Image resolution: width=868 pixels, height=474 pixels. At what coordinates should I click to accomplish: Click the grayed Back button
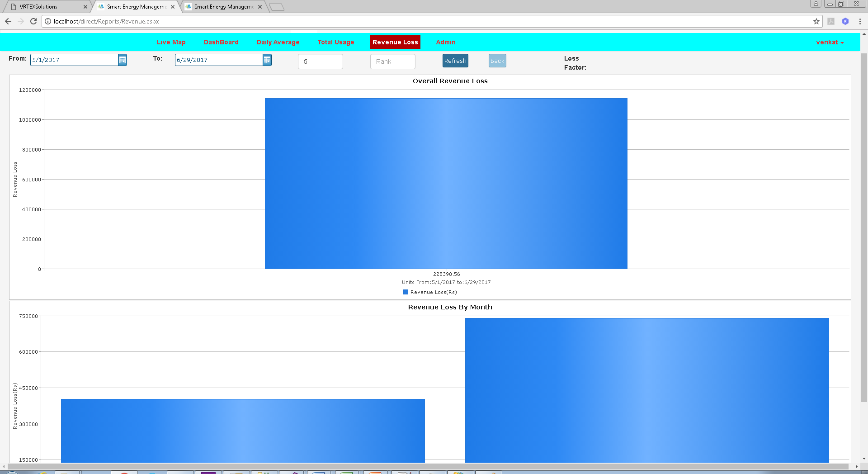(497, 61)
